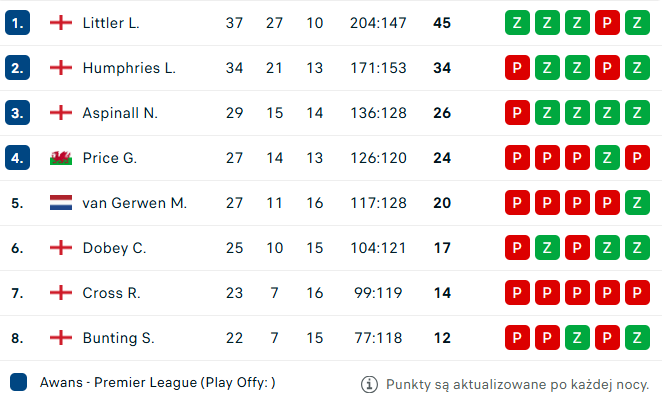Viewport: 667px width, 410px height.
Task: Click the England flag next to Bunting S.
Action: 61,338
